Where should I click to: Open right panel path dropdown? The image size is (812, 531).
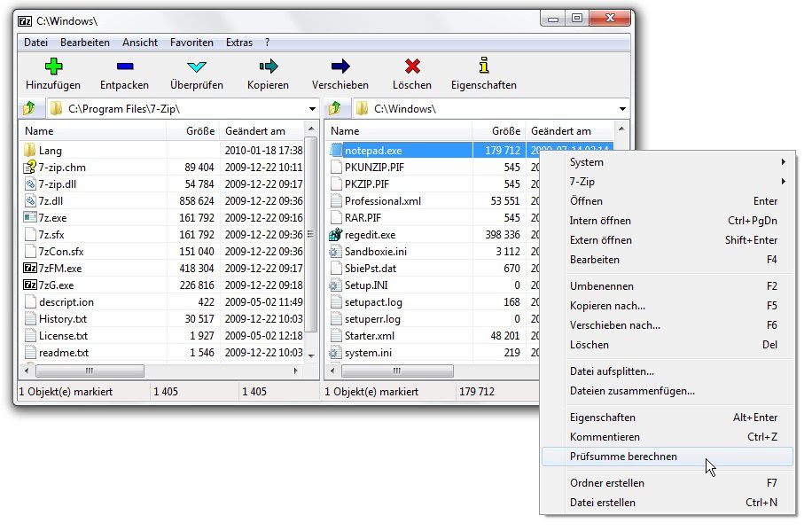622,109
